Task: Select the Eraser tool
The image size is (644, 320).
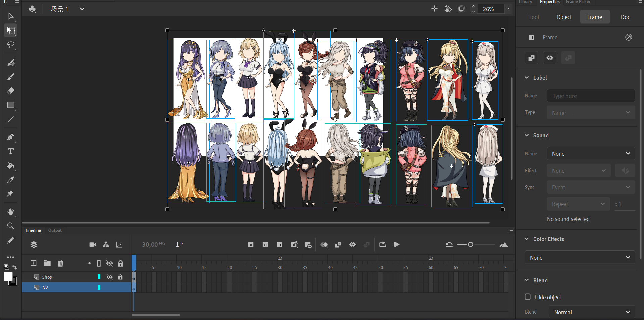Action: pyautogui.click(x=11, y=91)
